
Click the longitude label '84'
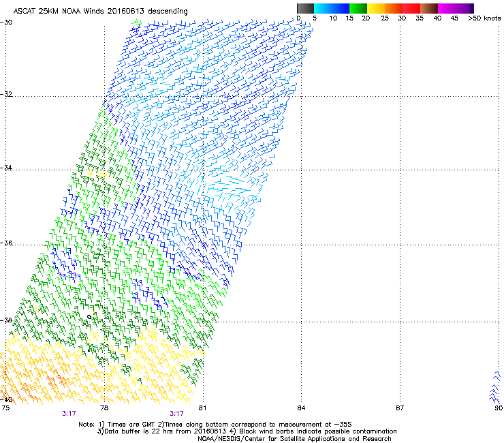301,408
